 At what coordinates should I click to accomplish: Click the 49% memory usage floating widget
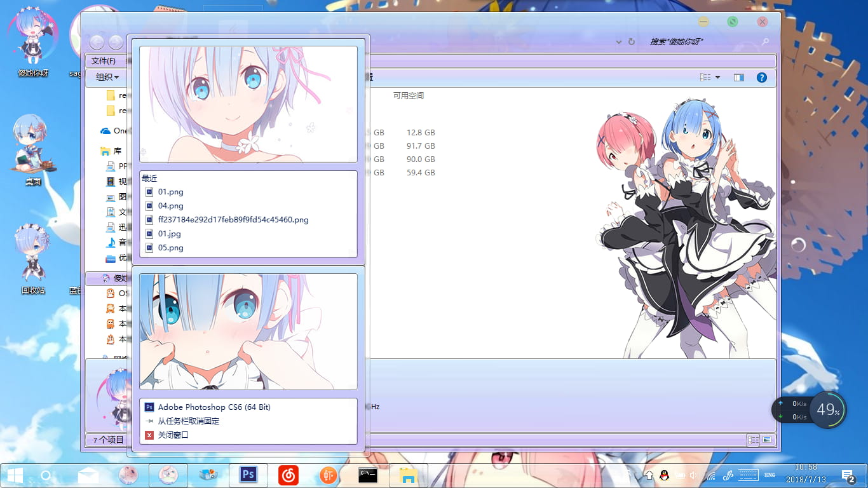[x=828, y=410]
